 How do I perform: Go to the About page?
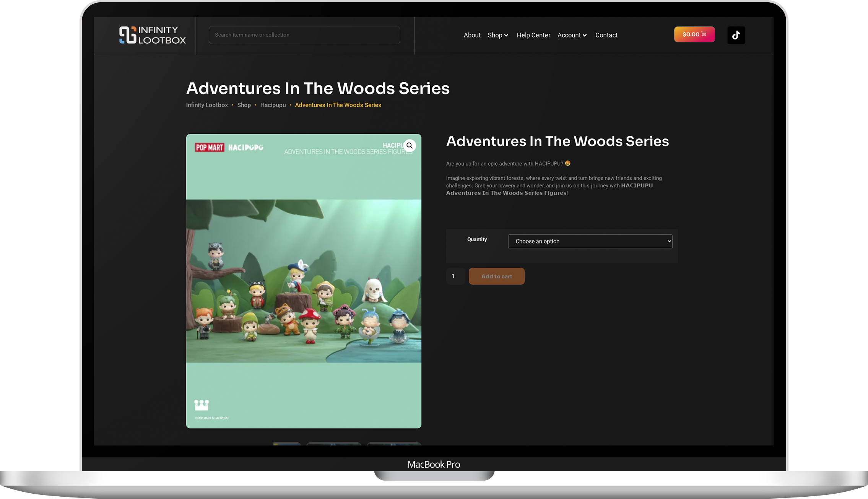coord(472,35)
